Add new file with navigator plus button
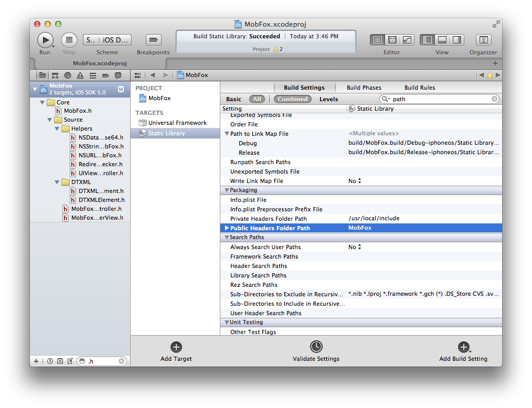Viewport: 532px width, 408px height. coord(36,361)
